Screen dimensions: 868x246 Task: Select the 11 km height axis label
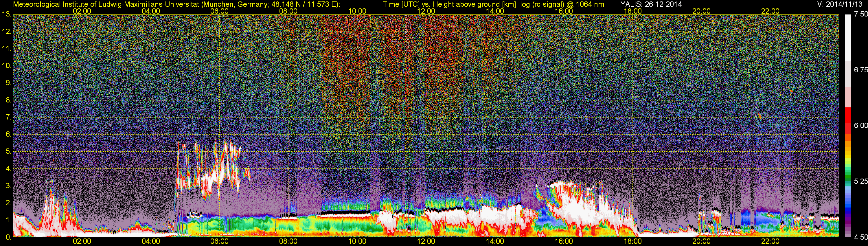tap(6, 49)
